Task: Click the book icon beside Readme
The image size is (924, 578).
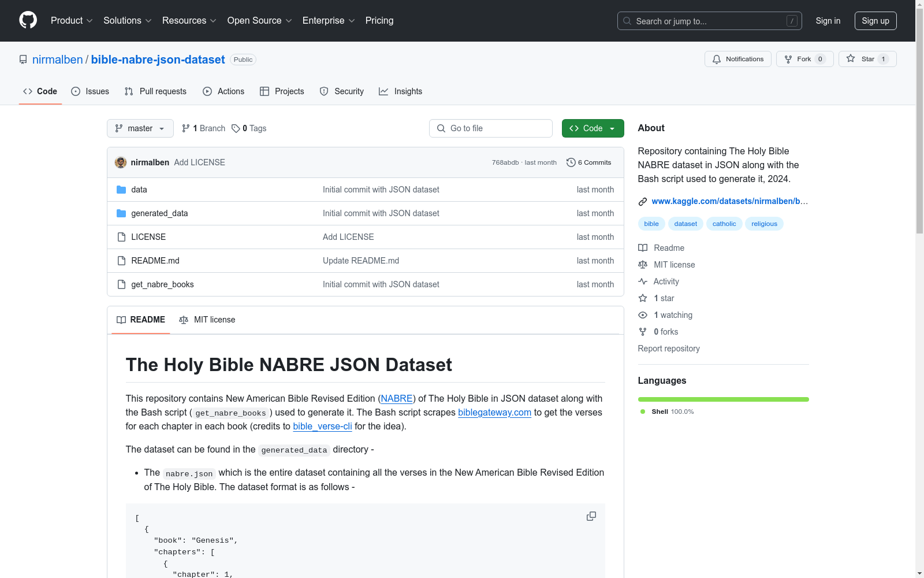Action: click(643, 248)
